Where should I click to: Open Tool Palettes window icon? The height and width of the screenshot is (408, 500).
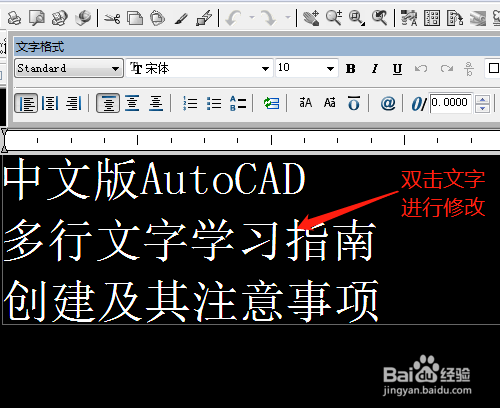point(455,18)
